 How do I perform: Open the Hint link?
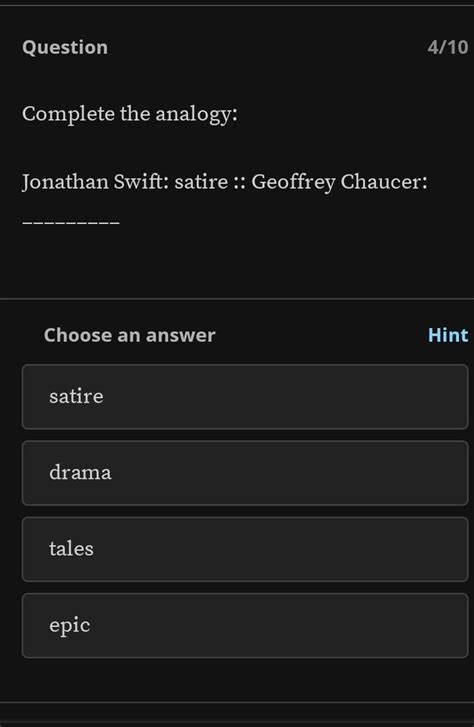[448, 335]
